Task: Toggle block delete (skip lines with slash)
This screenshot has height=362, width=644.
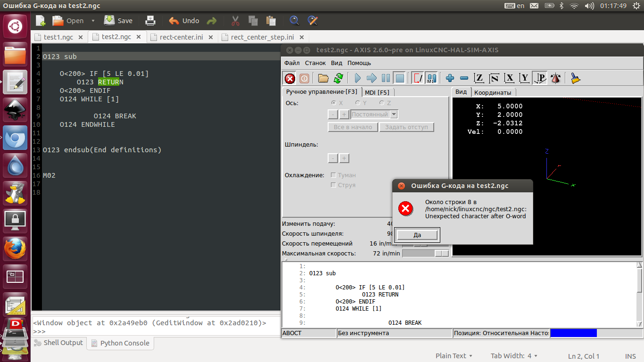Action: point(418,78)
